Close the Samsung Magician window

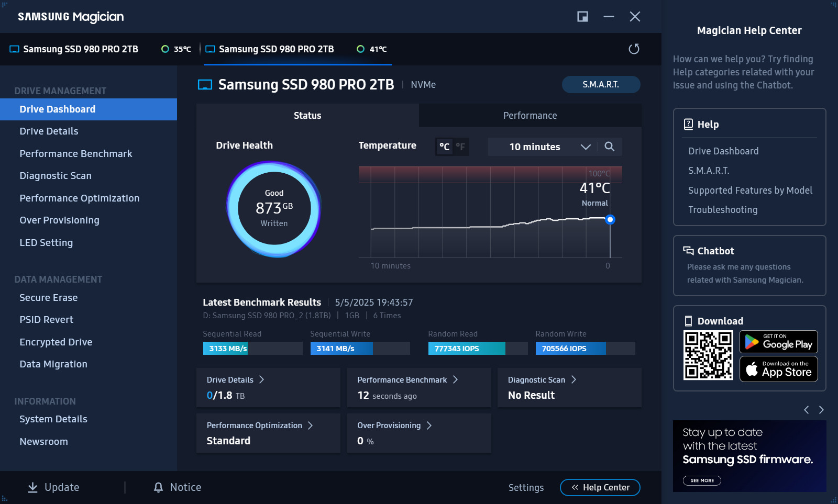(x=635, y=17)
